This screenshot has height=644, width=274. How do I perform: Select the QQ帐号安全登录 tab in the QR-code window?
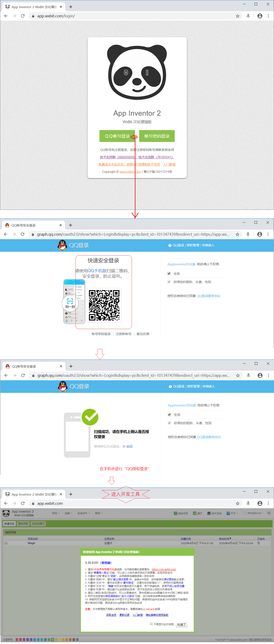(33, 225)
